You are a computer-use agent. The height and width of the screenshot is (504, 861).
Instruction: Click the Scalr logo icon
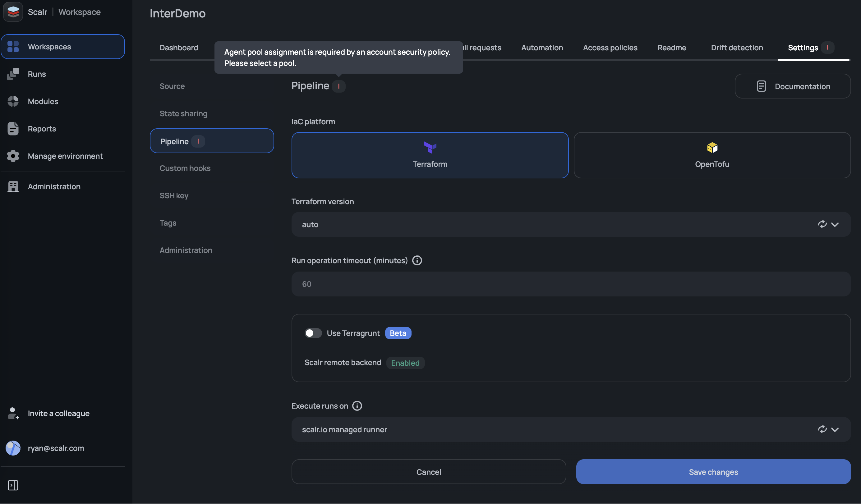tap(13, 12)
